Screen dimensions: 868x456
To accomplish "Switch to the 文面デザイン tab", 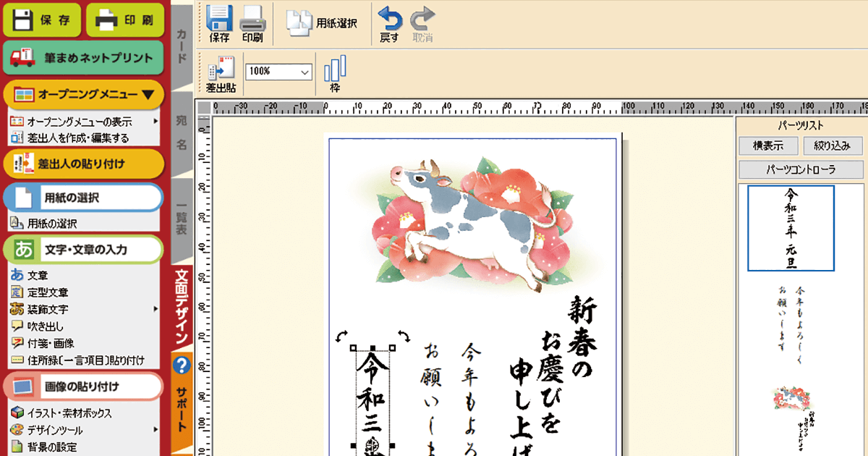I will [182, 307].
